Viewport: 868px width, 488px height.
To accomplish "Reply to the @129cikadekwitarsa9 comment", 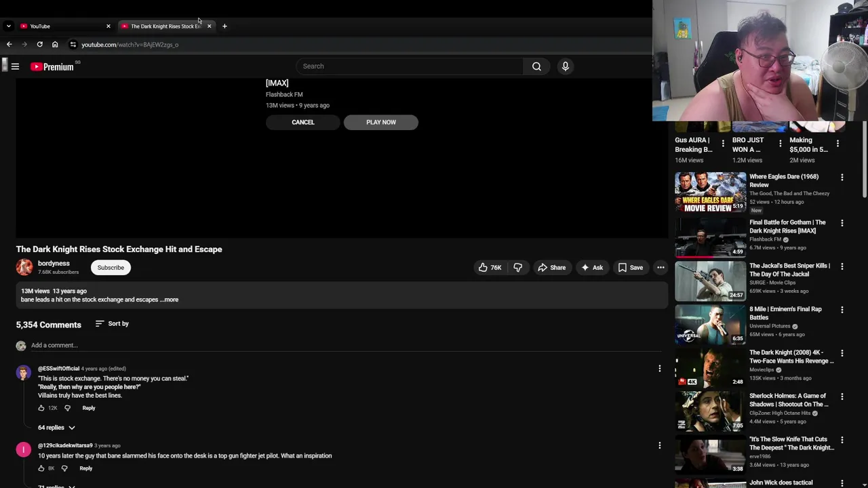I will pos(86,468).
